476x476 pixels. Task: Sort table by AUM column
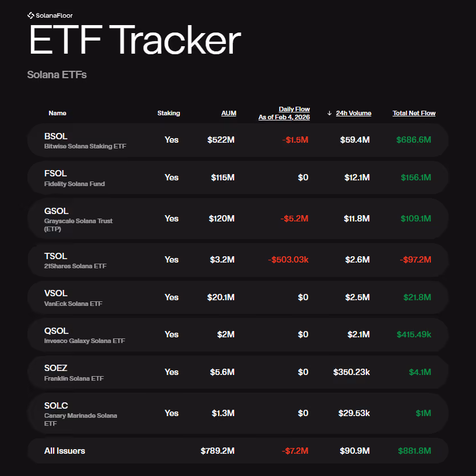click(x=229, y=113)
